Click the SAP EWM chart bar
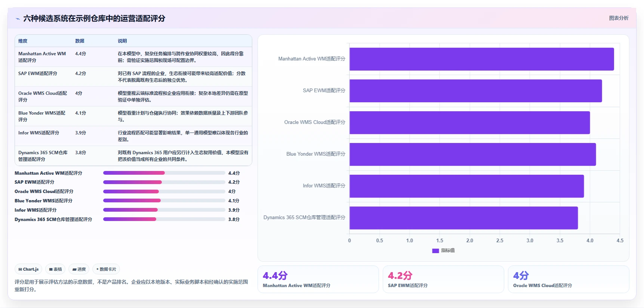The height and width of the screenshot is (308, 644). (476, 91)
